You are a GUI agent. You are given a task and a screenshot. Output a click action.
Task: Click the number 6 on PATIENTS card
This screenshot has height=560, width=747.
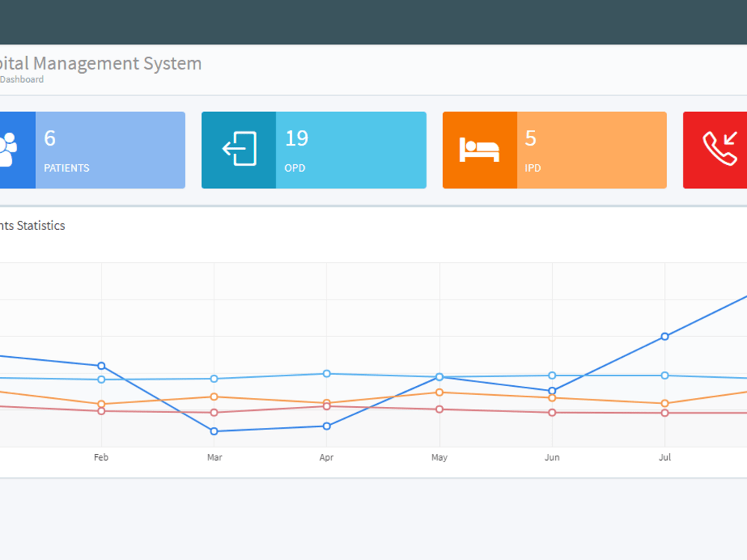[x=50, y=139]
